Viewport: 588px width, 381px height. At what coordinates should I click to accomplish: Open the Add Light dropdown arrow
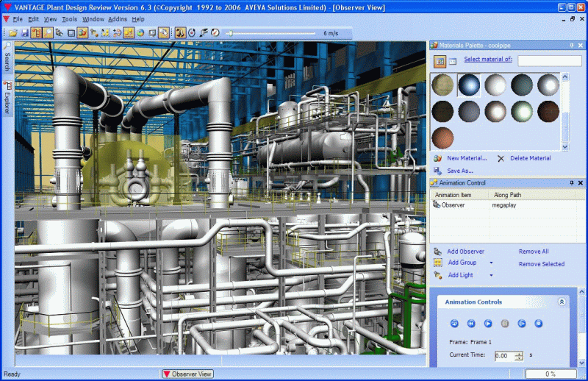(x=490, y=275)
